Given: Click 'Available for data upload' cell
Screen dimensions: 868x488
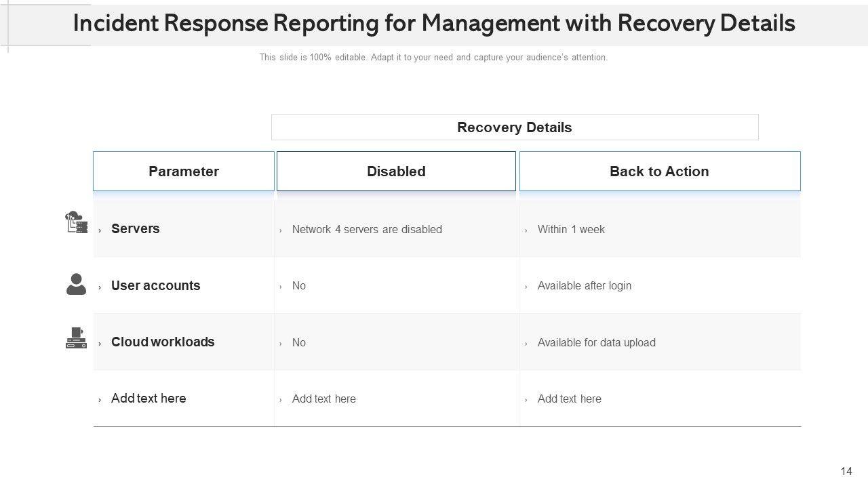Looking at the screenshot, I should click(x=596, y=343).
